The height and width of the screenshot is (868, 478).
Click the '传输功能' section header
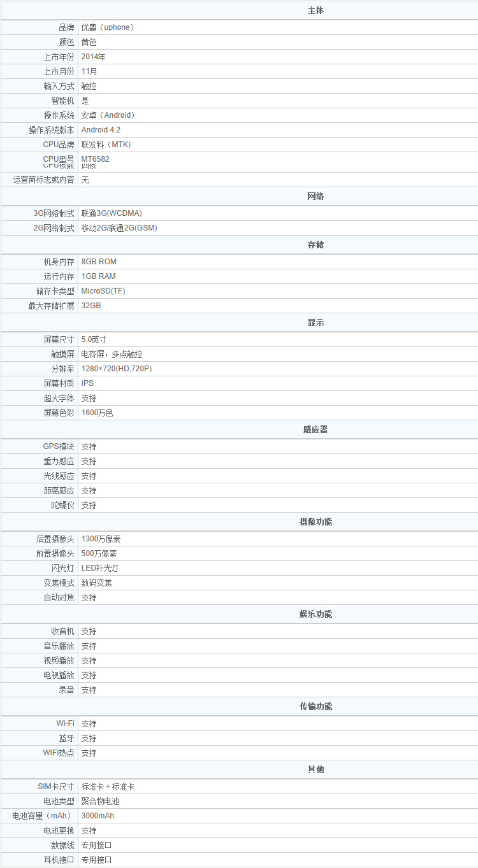pos(315,706)
